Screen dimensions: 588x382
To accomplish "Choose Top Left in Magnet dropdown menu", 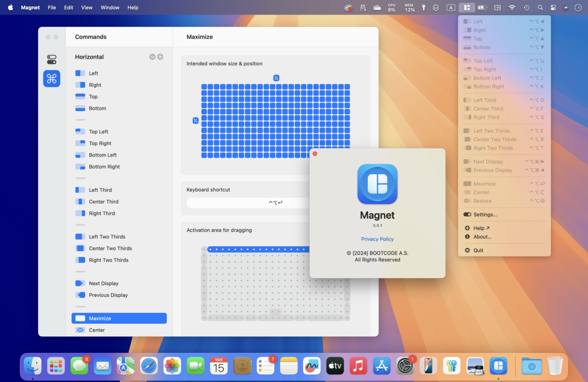I will pos(504,61).
